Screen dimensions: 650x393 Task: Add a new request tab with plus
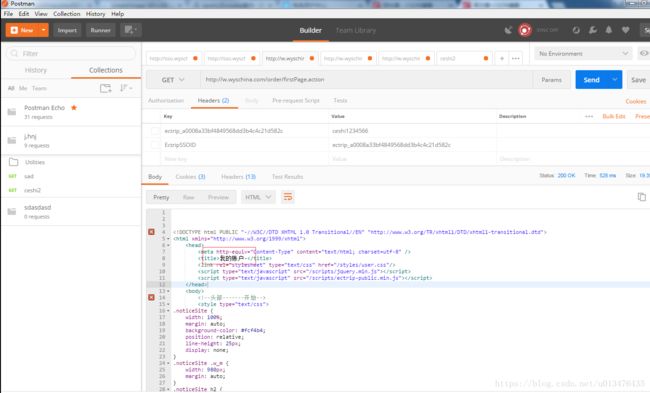(502, 58)
